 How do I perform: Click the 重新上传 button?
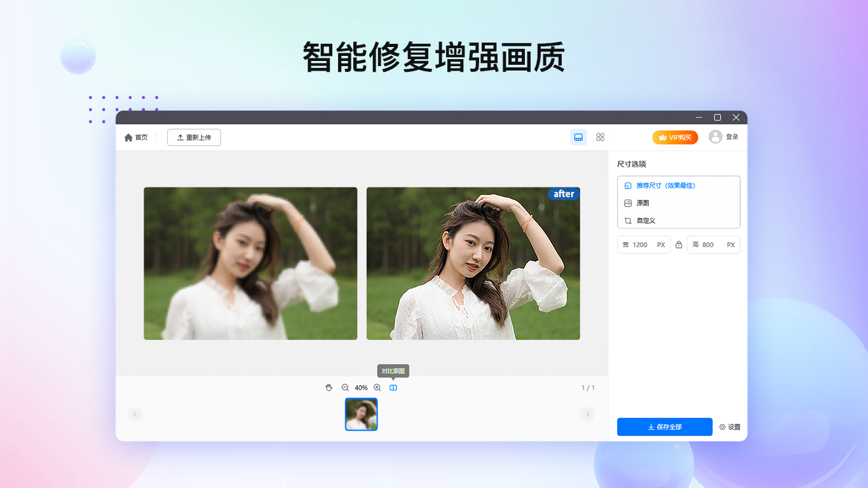(x=194, y=137)
